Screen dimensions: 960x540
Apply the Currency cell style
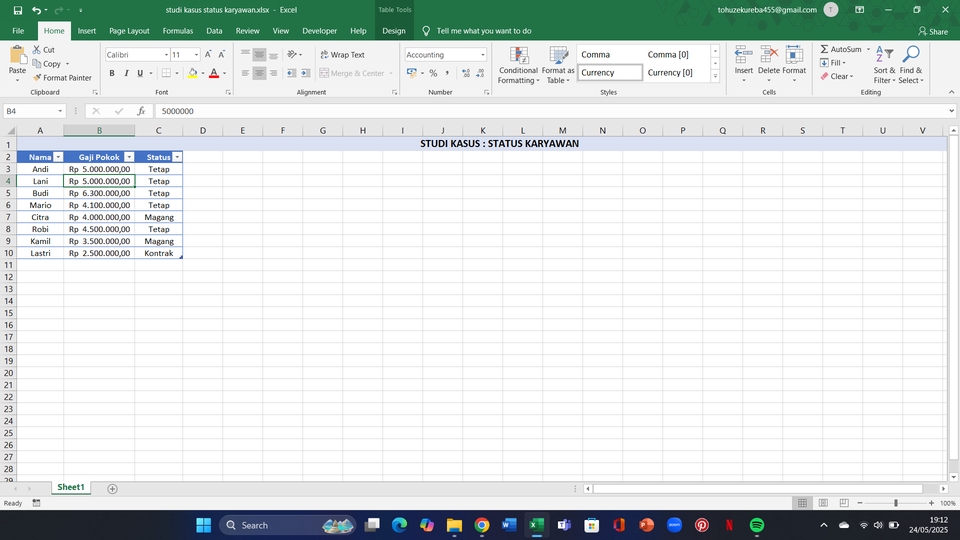(x=609, y=72)
